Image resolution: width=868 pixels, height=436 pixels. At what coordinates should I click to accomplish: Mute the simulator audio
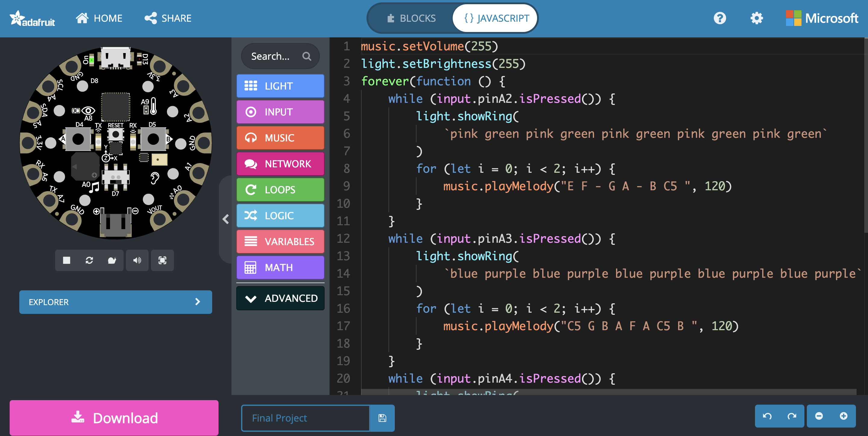click(137, 260)
